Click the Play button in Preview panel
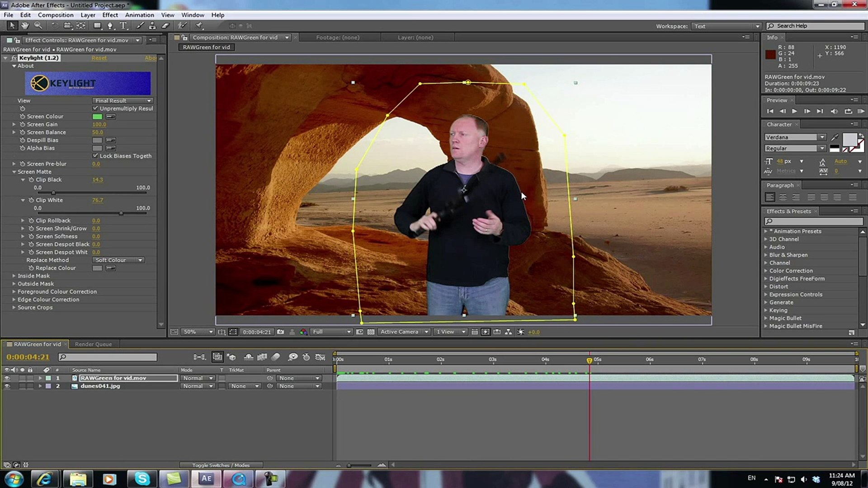The image size is (868, 488). pyautogui.click(x=794, y=111)
